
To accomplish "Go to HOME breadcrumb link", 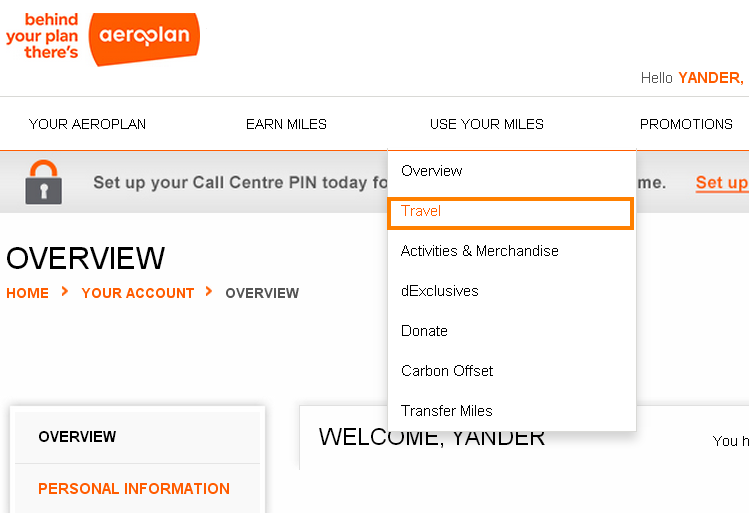I will [27, 293].
